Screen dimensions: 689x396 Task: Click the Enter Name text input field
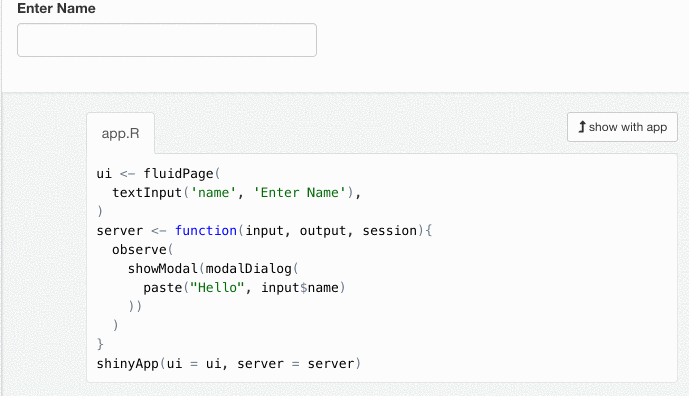point(167,40)
